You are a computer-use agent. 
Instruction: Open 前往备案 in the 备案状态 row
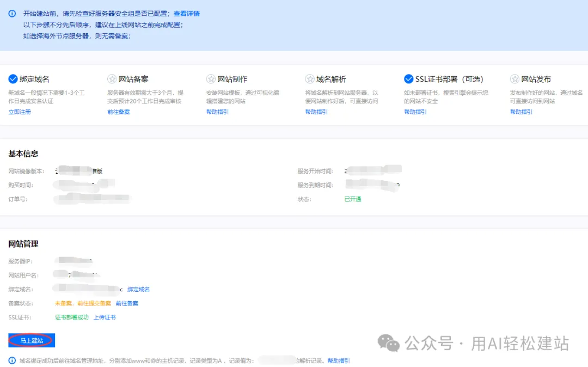point(128,303)
